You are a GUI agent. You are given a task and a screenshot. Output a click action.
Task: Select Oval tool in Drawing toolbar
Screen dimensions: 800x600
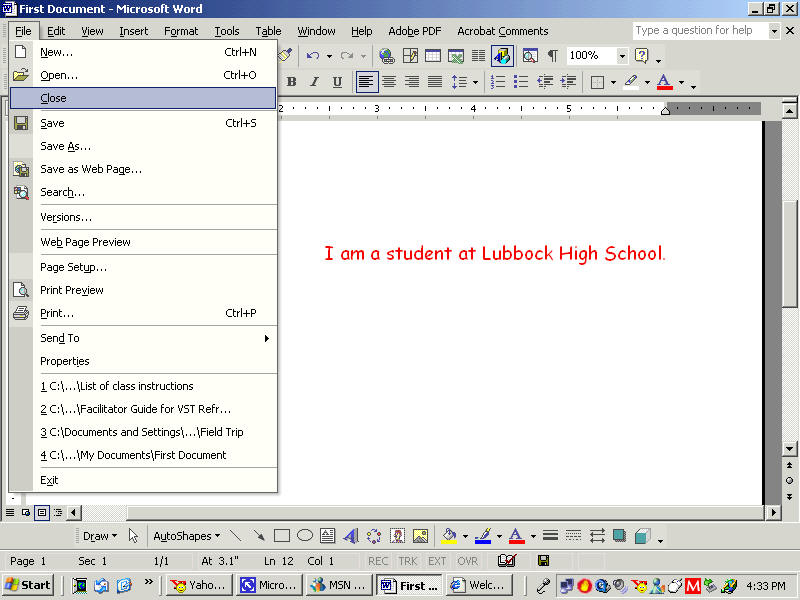[305, 536]
